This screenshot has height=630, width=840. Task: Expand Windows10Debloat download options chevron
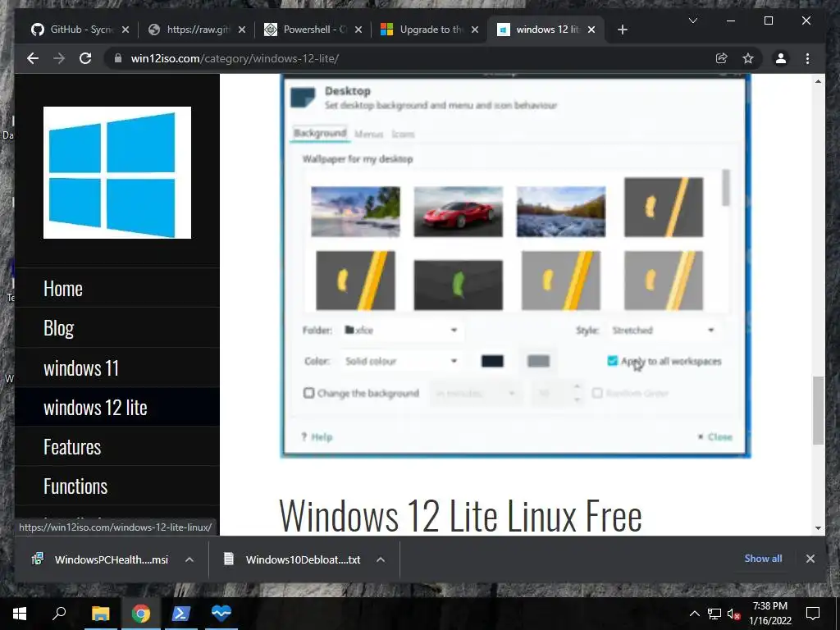(x=381, y=559)
